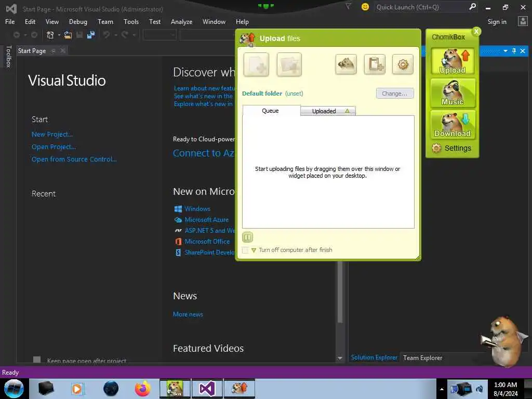The image size is (532, 399).
Task: Click the feedback smiley icon
Action: pyautogui.click(x=365, y=7)
